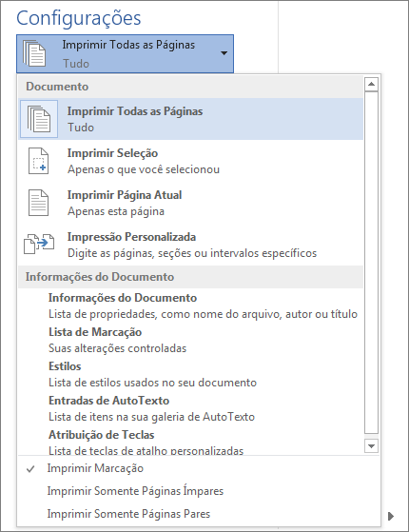Click 'Apenas o que você selecionou' description

(144, 169)
